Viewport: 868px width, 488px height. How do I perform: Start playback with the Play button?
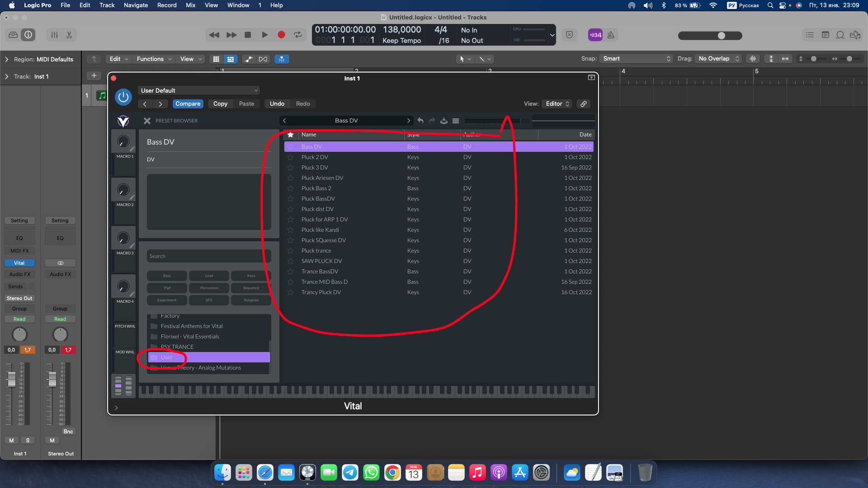pyautogui.click(x=264, y=35)
